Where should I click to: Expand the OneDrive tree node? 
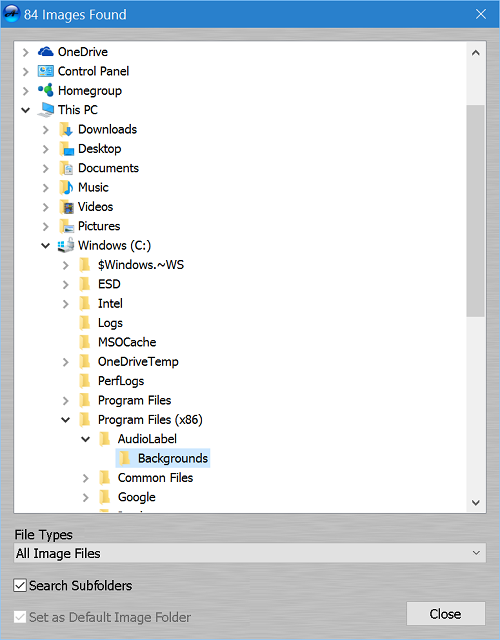26,52
